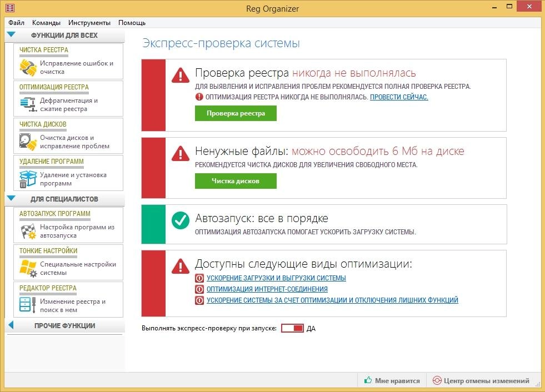Click icon beside Ускорение загрузки и выгрузки системы
545x392 pixels.
coord(199,278)
